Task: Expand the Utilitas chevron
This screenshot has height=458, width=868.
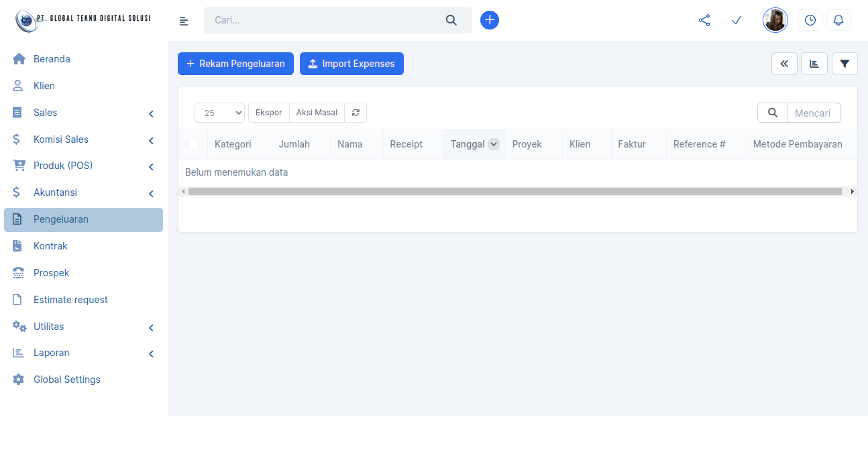Action: point(151,328)
